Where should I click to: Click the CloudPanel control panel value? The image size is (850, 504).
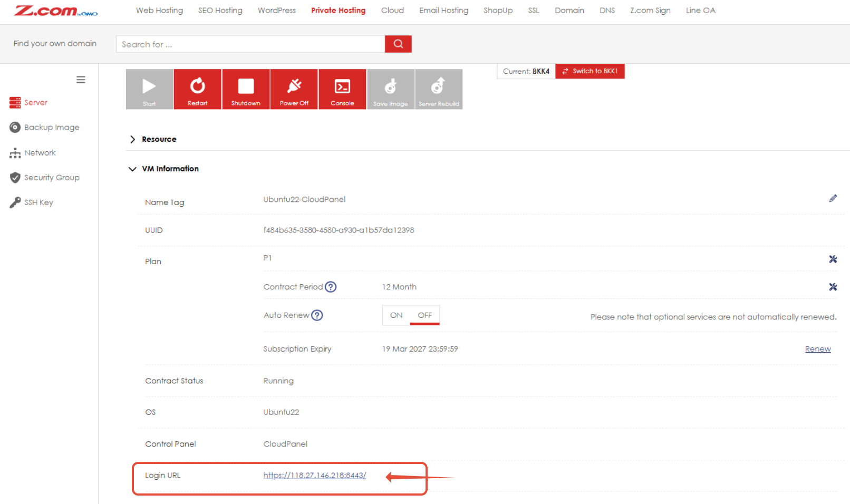click(285, 444)
